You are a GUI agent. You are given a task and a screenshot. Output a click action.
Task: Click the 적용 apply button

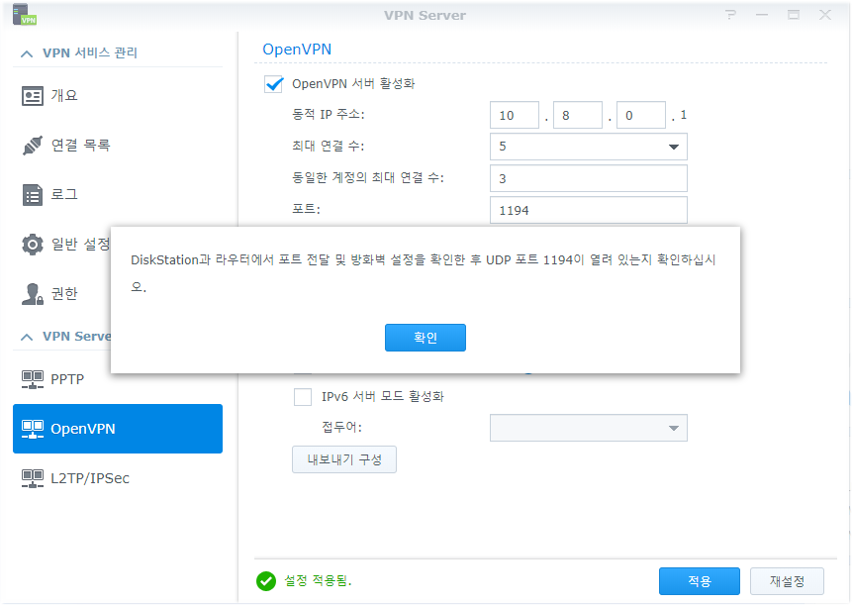[699, 581]
